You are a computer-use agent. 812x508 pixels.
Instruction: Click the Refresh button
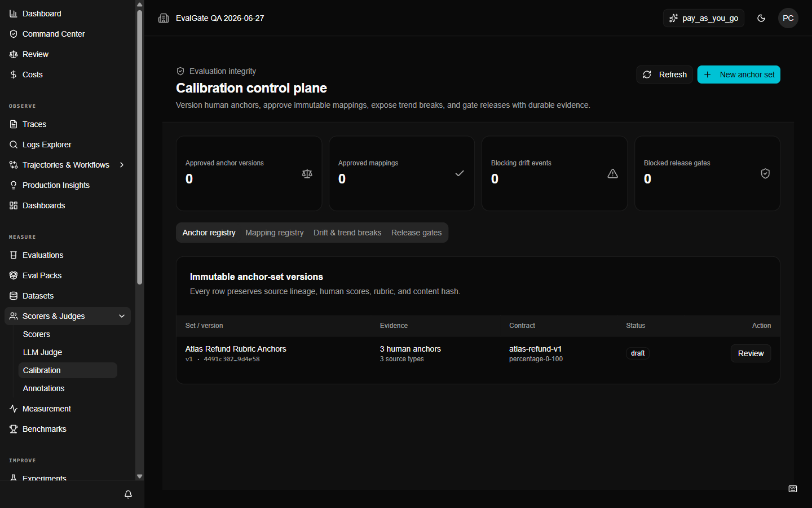pyautogui.click(x=664, y=75)
